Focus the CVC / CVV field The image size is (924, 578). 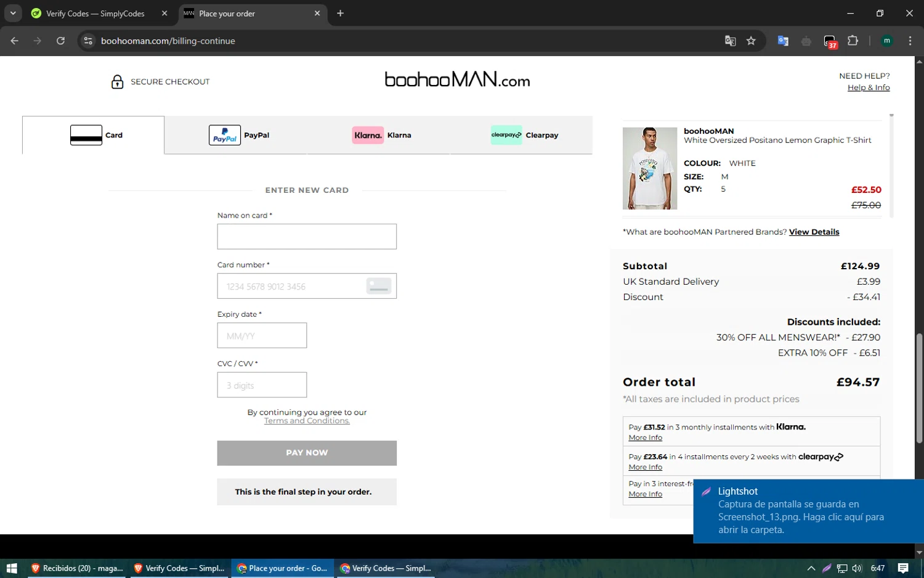[262, 385]
